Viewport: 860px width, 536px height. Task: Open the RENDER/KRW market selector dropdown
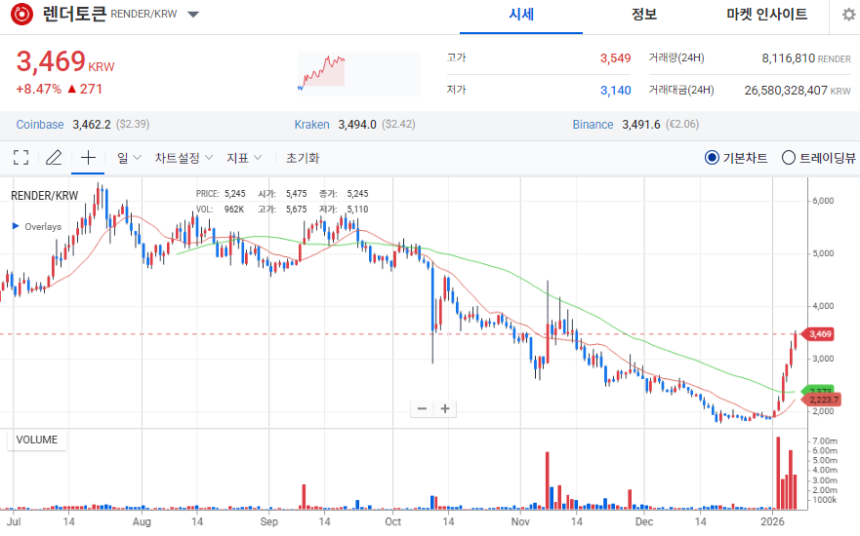pyautogui.click(x=193, y=15)
